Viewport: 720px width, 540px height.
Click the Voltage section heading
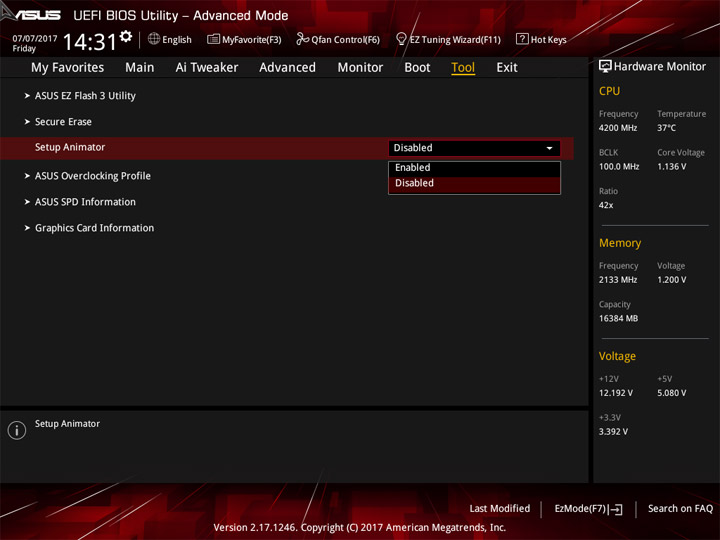click(x=617, y=356)
